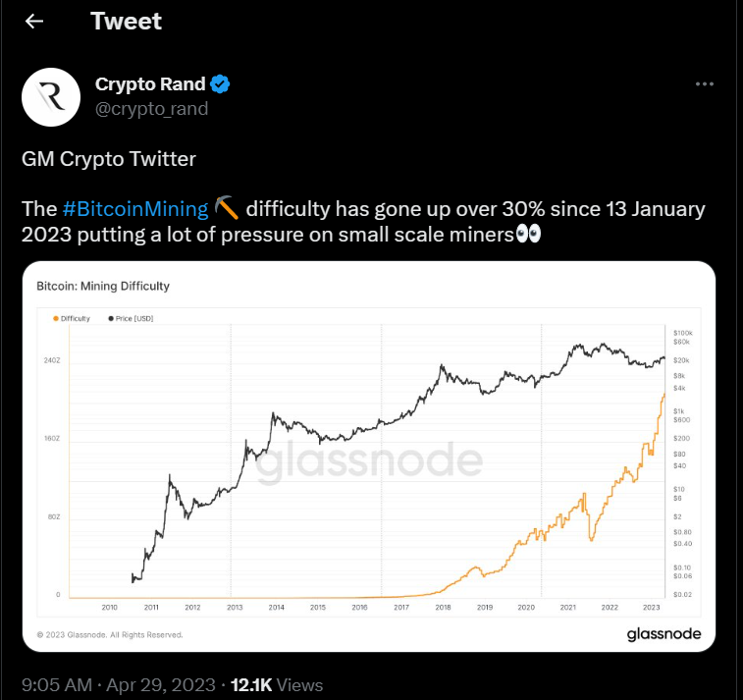This screenshot has width=743, height=700.
Task: Click Crypto Rand's profile avatar
Action: 51,97
